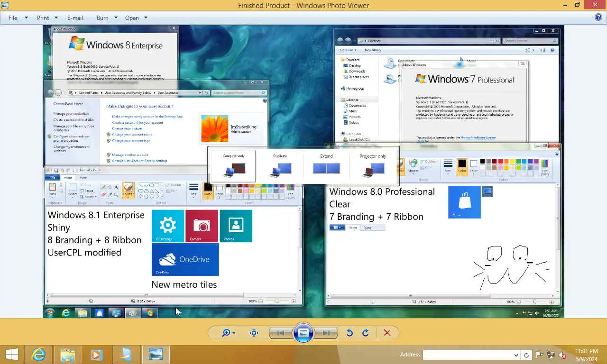The height and width of the screenshot is (364, 607).
Task: Play the slide show
Action: 303,333
